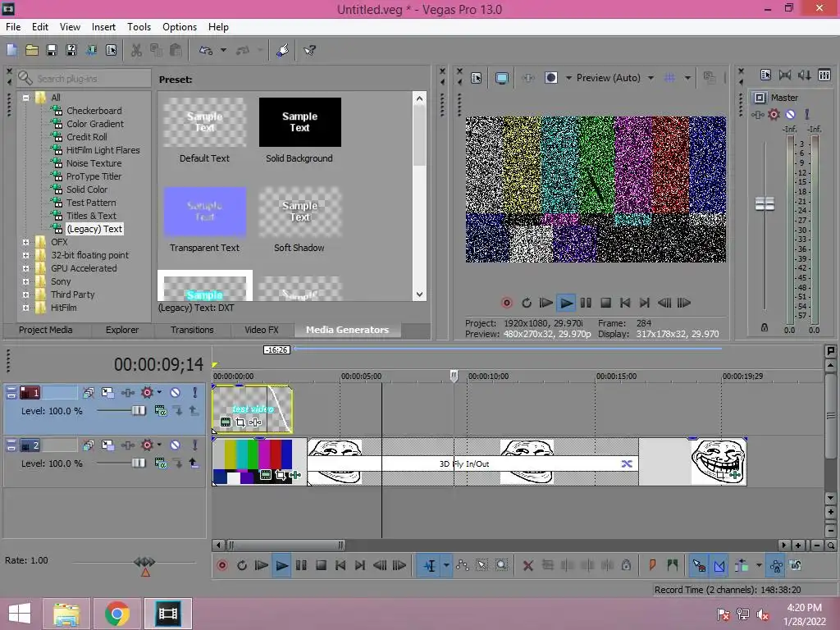
Task: Select the Envelope edit tool icon
Action: point(463,565)
